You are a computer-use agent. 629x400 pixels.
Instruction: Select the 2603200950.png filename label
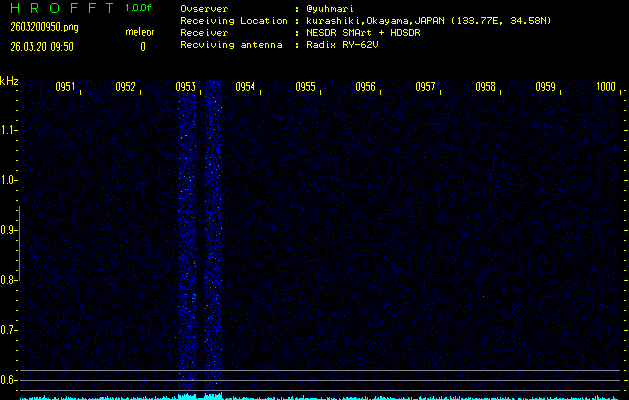coord(42,27)
